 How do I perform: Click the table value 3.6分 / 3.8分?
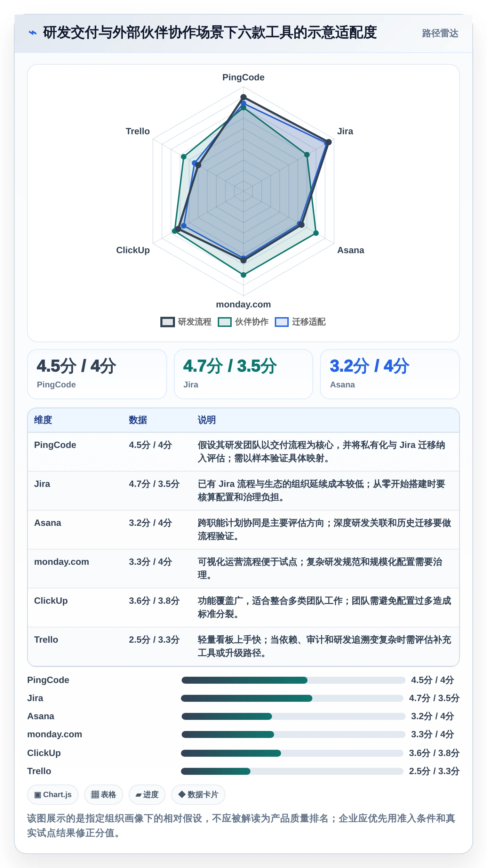(154, 601)
